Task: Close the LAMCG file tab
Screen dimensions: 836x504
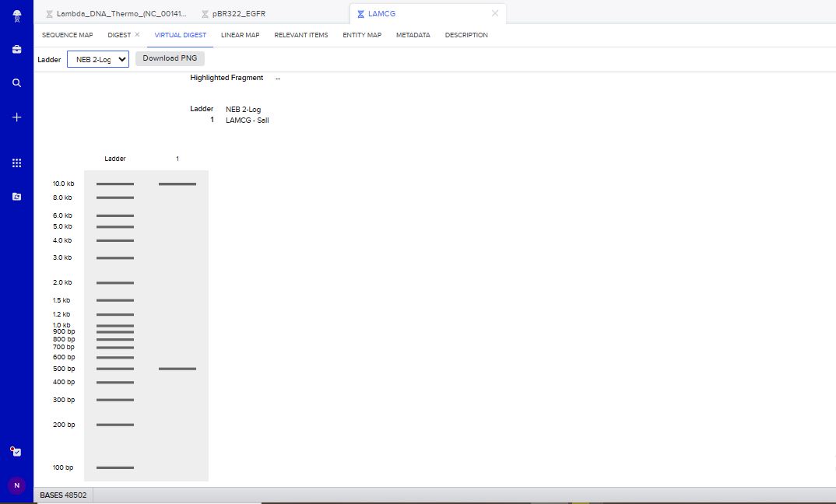Action: [494, 13]
